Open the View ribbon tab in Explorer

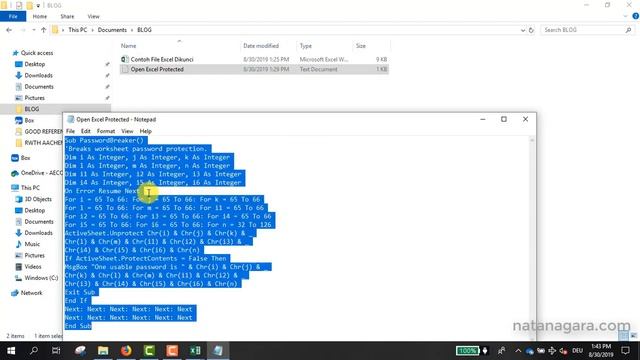[x=93, y=16]
